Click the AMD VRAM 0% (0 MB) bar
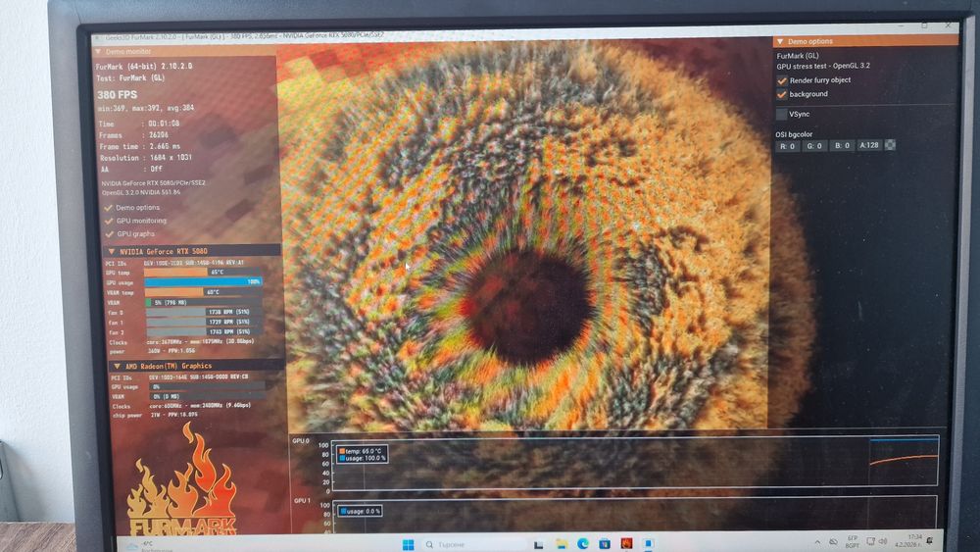980x552 pixels. [x=208, y=396]
